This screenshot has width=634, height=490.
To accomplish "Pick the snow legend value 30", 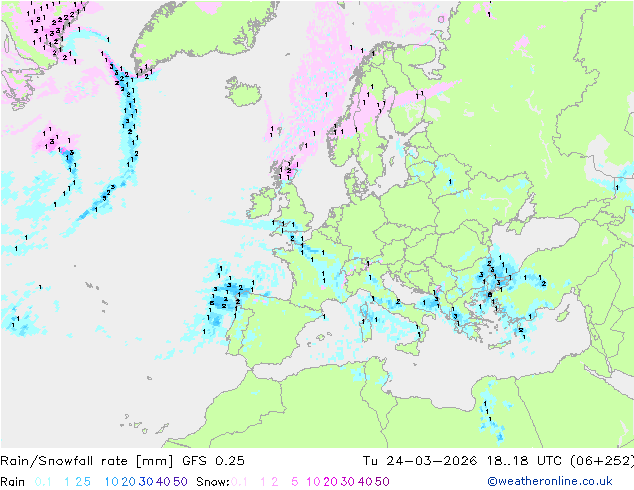I will point(348,482).
